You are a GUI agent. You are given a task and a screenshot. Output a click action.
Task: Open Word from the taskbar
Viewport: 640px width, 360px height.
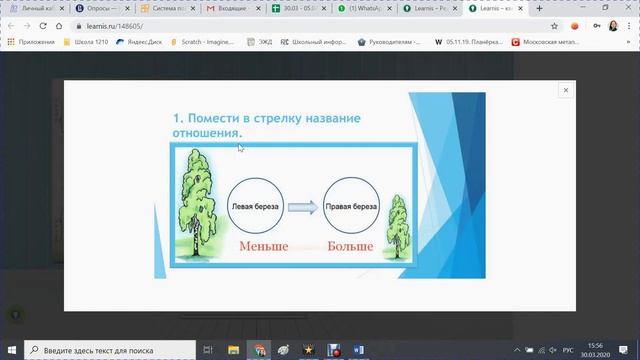click(x=358, y=350)
